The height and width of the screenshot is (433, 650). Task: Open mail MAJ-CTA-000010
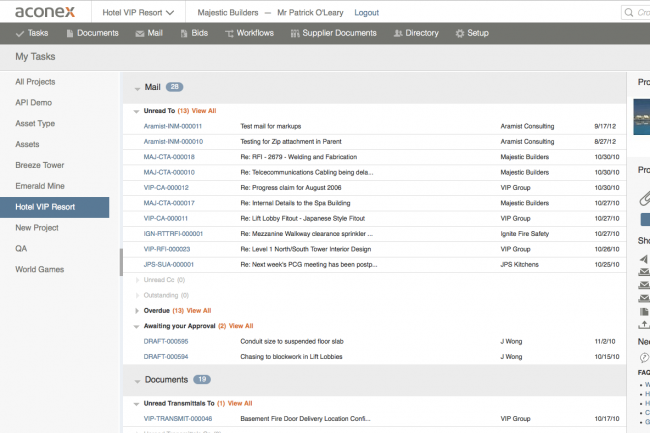(x=169, y=172)
